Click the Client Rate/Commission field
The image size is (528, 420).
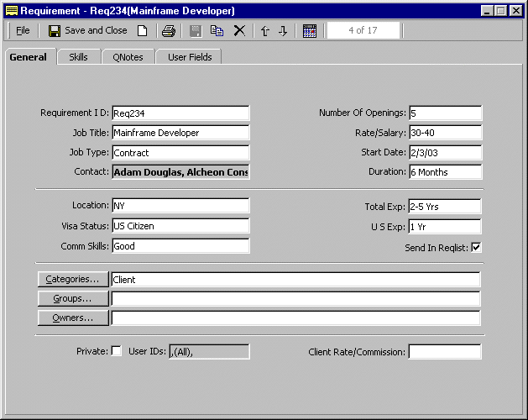tap(445, 352)
